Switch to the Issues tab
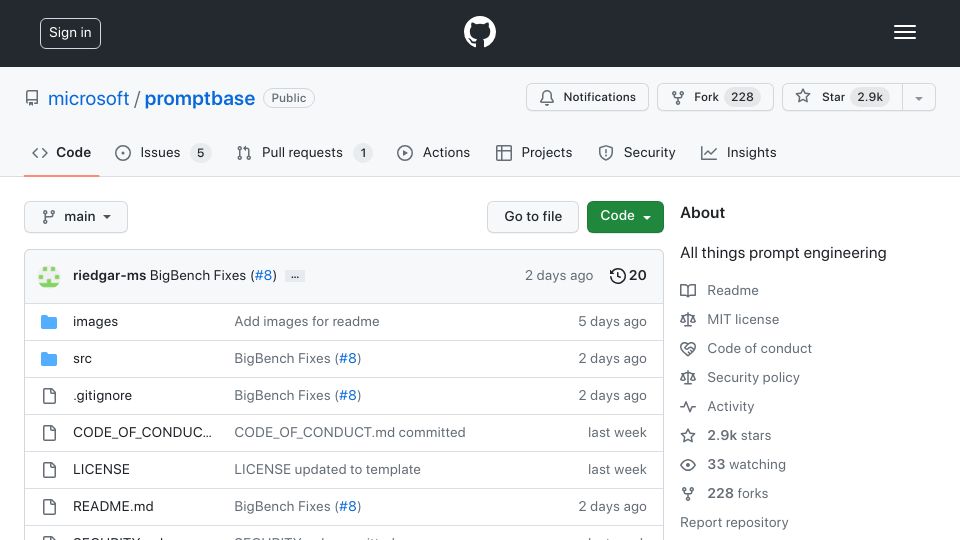This screenshot has height=540, width=960. (162, 152)
